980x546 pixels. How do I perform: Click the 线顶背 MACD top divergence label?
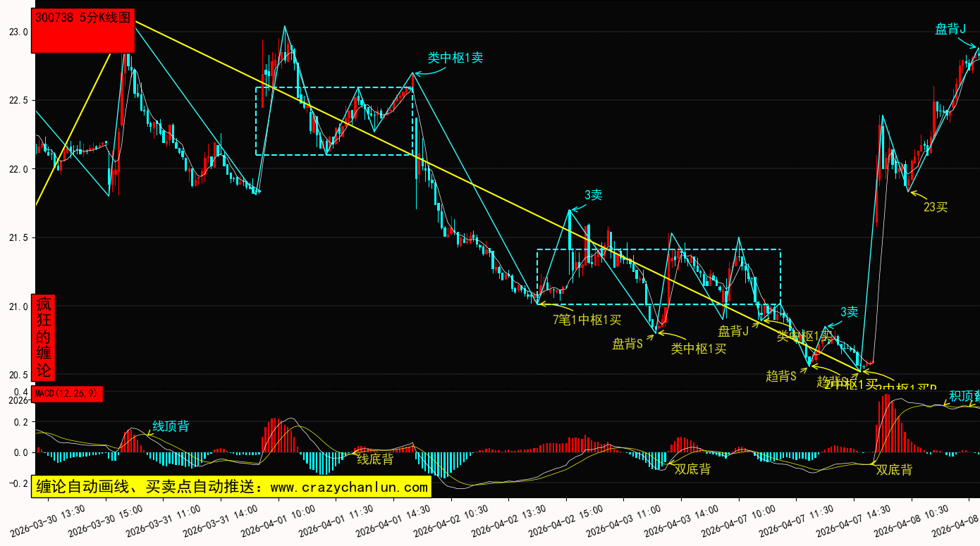[x=171, y=426]
